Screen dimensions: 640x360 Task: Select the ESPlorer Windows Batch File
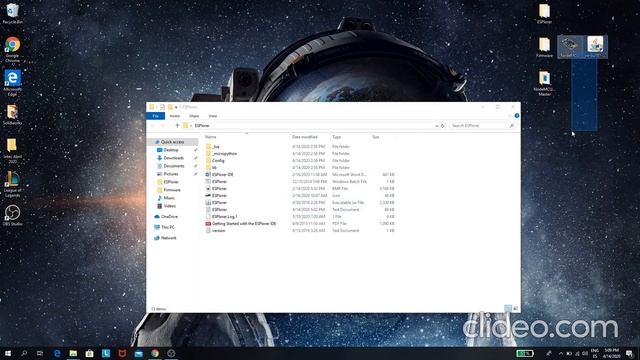click(300, 181)
